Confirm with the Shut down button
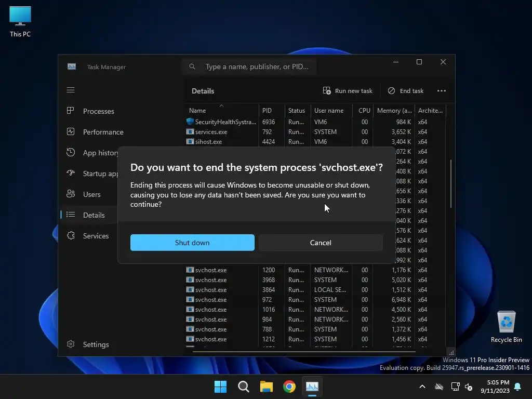 (192, 243)
